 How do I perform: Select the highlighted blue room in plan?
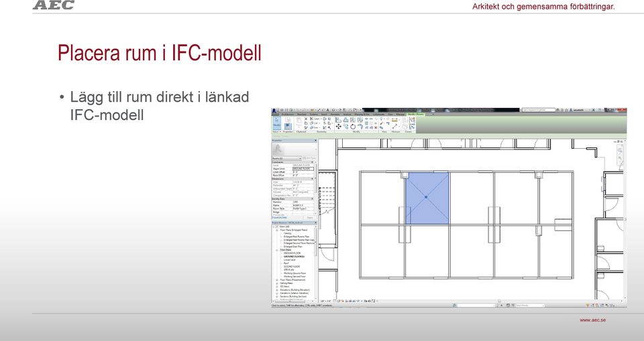tap(427, 198)
